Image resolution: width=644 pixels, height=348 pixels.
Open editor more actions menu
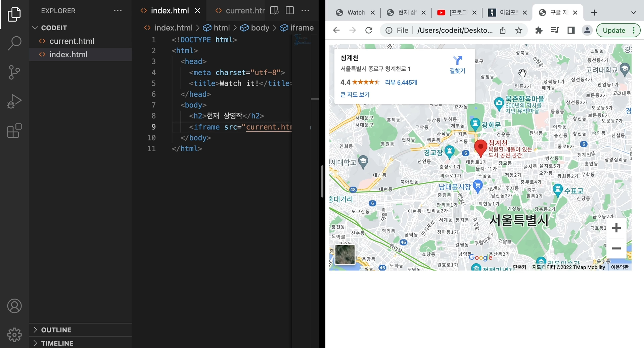(x=305, y=11)
